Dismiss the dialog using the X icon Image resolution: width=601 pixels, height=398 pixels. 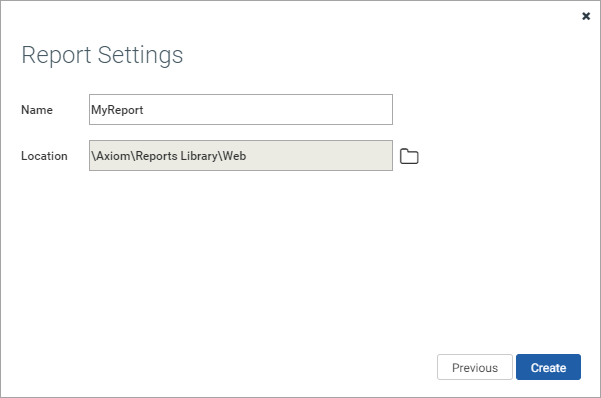pos(586,16)
